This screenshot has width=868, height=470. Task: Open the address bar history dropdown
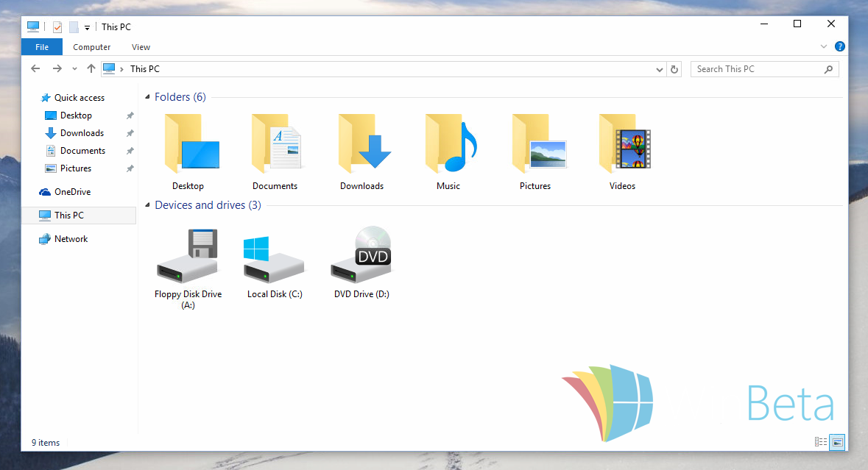(x=660, y=69)
